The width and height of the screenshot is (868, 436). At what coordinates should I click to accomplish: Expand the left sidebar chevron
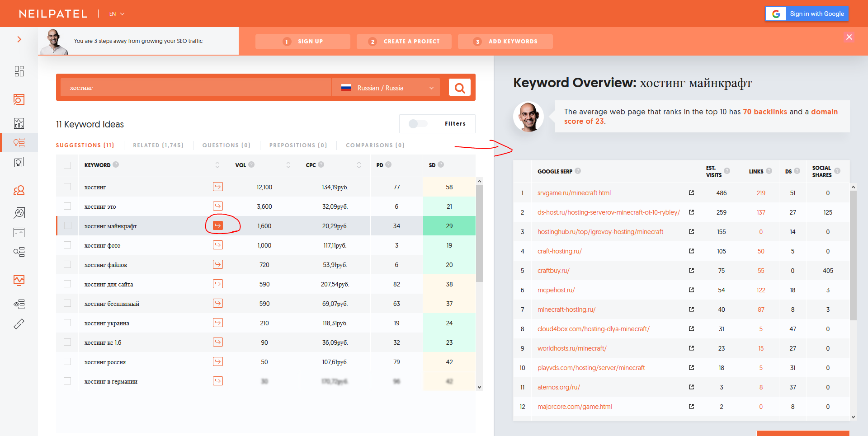point(19,39)
